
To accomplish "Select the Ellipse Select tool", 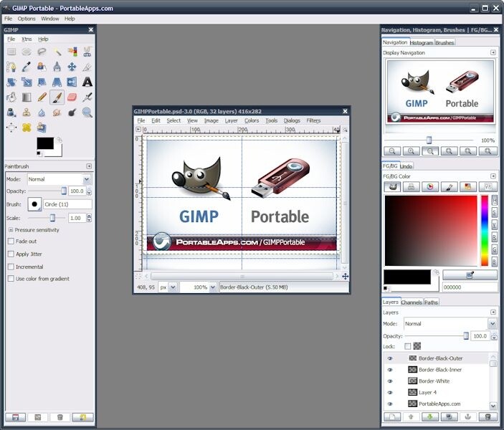I will click(x=27, y=52).
